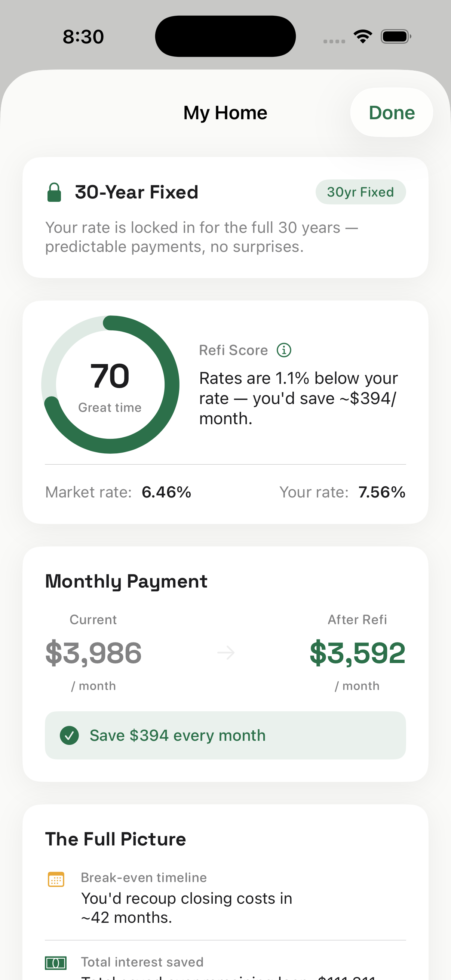The width and height of the screenshot is (451, 980).
Task: Tap the current $3,986 payment amount
Action: tap(93, 653)
